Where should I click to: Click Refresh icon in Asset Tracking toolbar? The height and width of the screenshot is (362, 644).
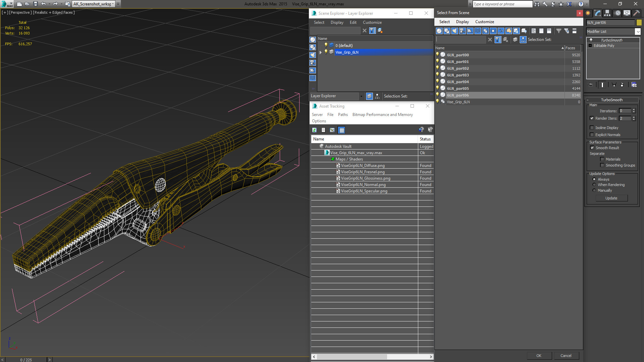pyautogui.click(x=314, y=130)
